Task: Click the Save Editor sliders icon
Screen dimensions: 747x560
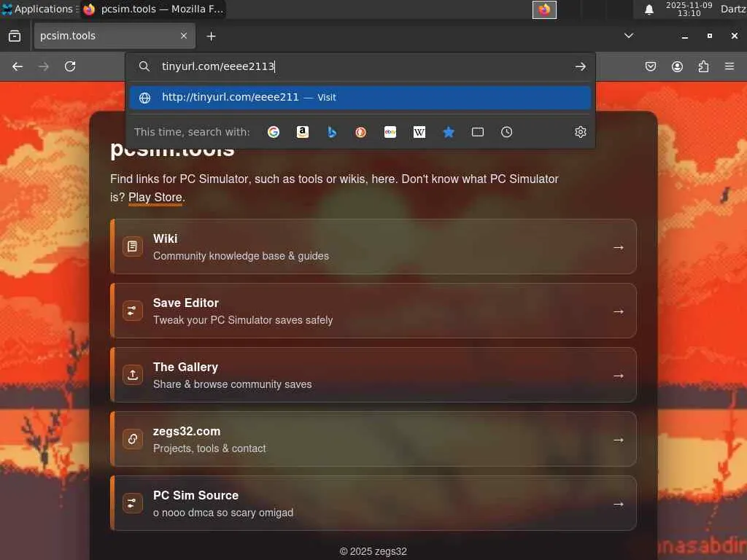Action: [x=133, y=311]
